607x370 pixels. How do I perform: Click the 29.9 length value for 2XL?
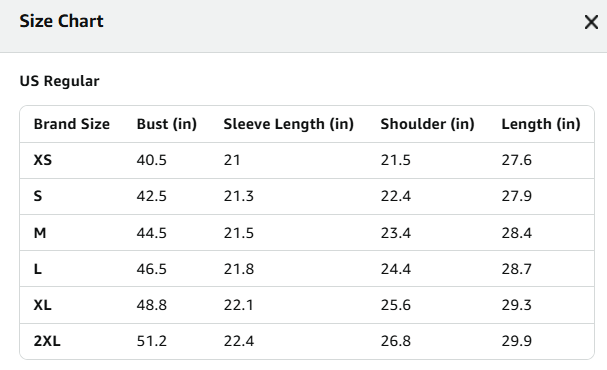(x=517, y=341)
